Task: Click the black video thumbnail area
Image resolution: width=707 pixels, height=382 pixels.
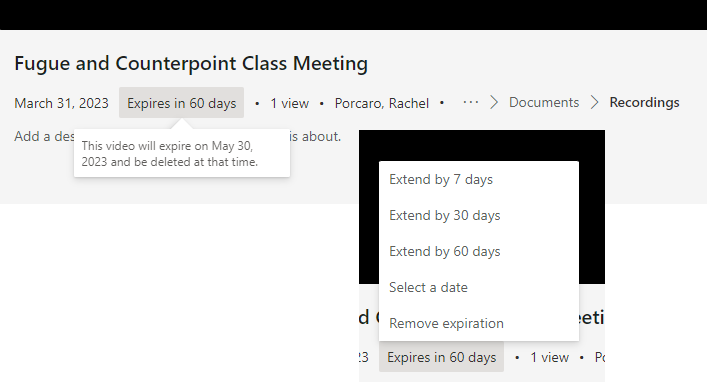Action: [482, 145]
